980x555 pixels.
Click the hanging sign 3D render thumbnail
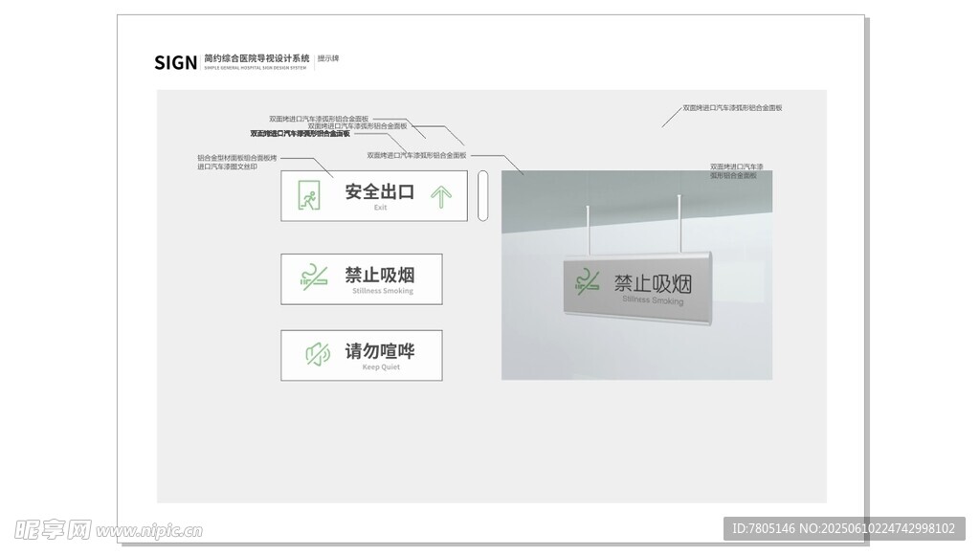[636, 275]
